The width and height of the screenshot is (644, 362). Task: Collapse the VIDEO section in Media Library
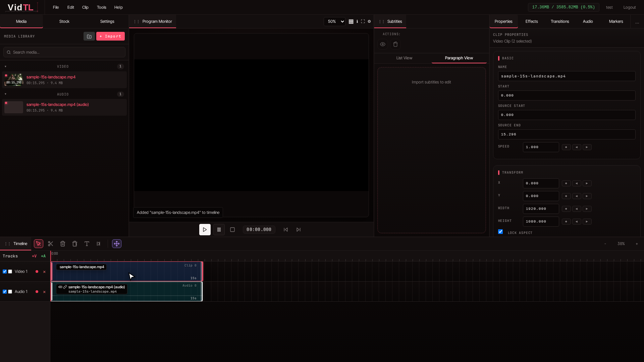[6, 66]
